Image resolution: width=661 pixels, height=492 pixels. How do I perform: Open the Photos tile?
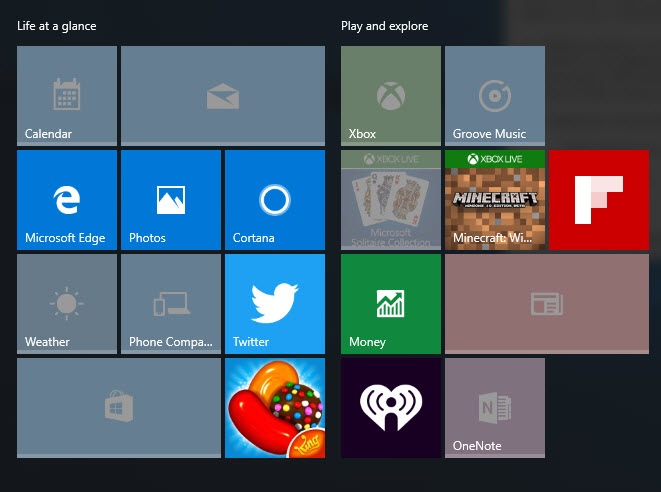[171, 200]
